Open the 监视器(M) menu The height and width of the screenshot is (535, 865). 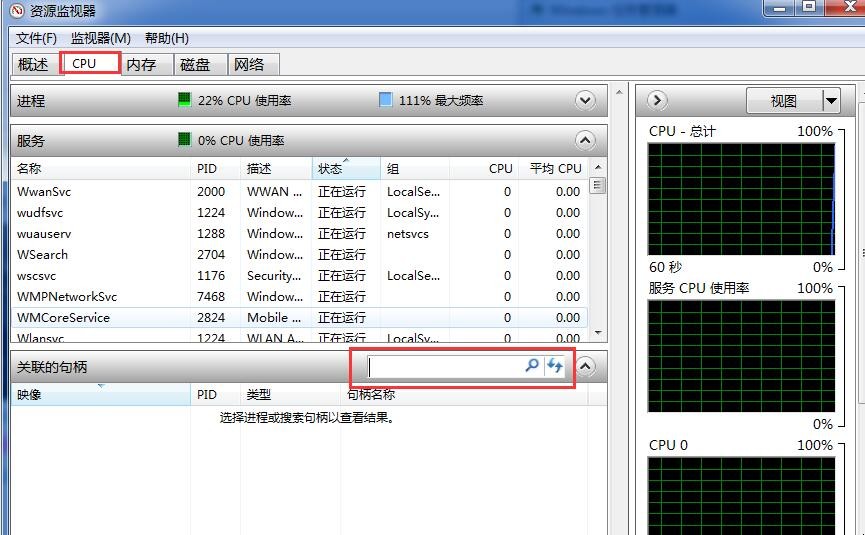(x=100, y=38)
